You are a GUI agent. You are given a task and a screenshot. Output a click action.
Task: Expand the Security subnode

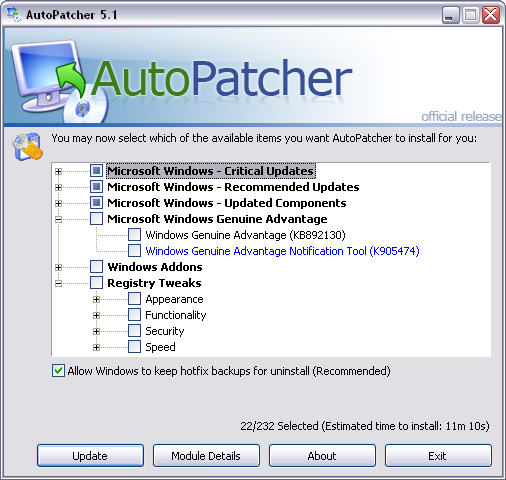point(96,331)
